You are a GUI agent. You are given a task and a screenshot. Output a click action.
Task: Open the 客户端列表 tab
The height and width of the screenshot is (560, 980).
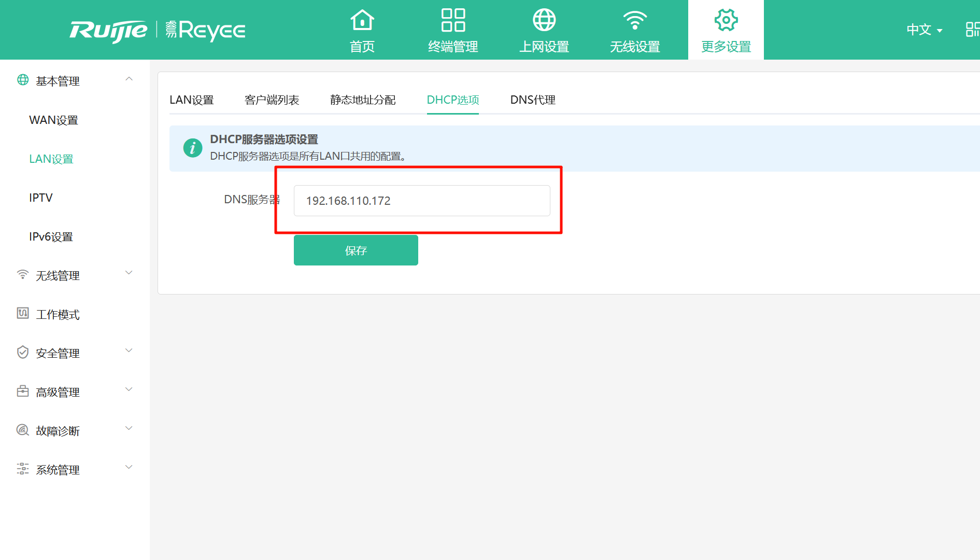[272, 100]
